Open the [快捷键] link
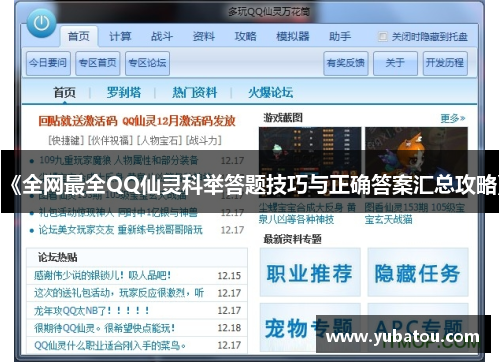The height and width of the screenshot is (362, 500). 66,140
